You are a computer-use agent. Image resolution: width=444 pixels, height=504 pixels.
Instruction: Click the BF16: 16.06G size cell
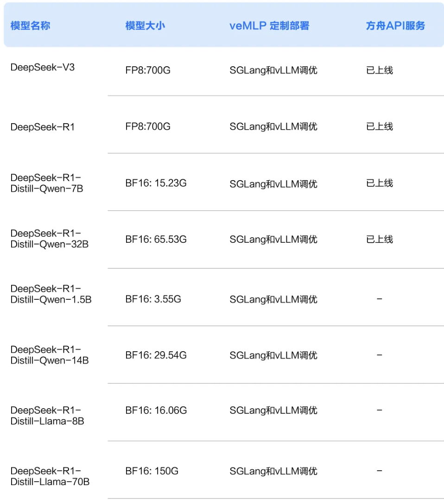tap(156, 410)
